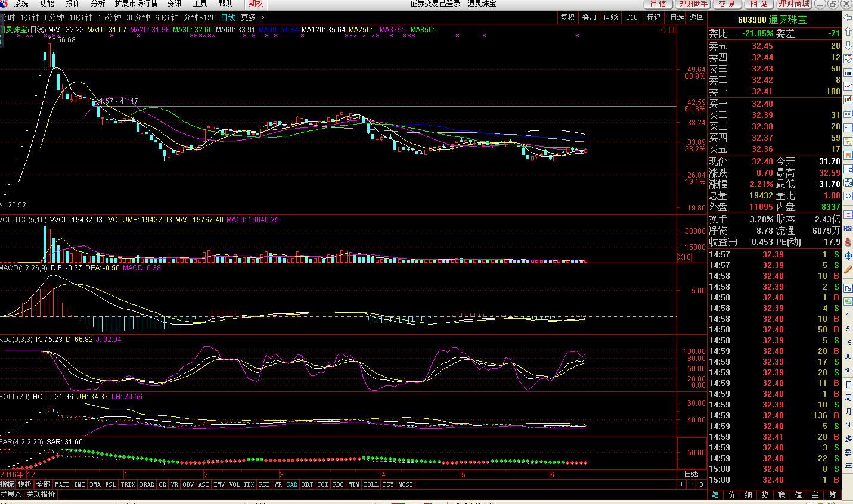
Task: Switch chart to 15分钟 period
Action: point(109,18)
